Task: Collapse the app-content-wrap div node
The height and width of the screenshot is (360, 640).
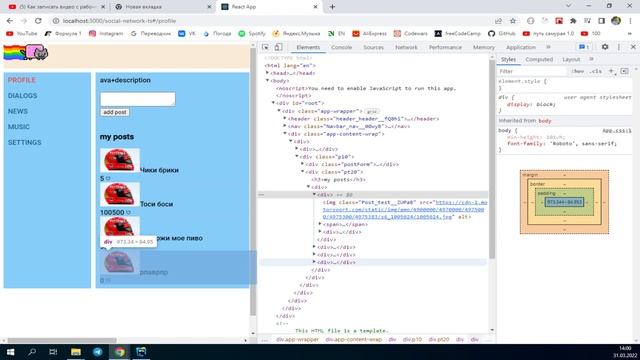Action: click(x=285, y=133)
